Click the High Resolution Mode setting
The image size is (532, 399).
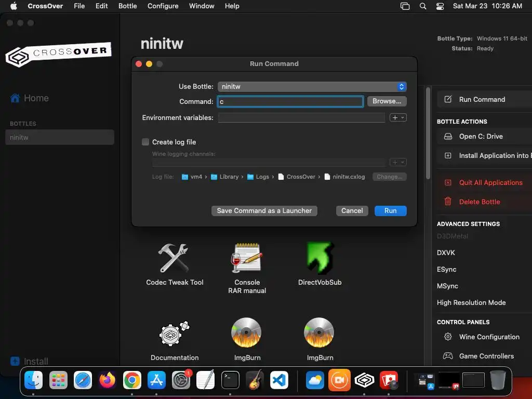(x=471, y=303)
